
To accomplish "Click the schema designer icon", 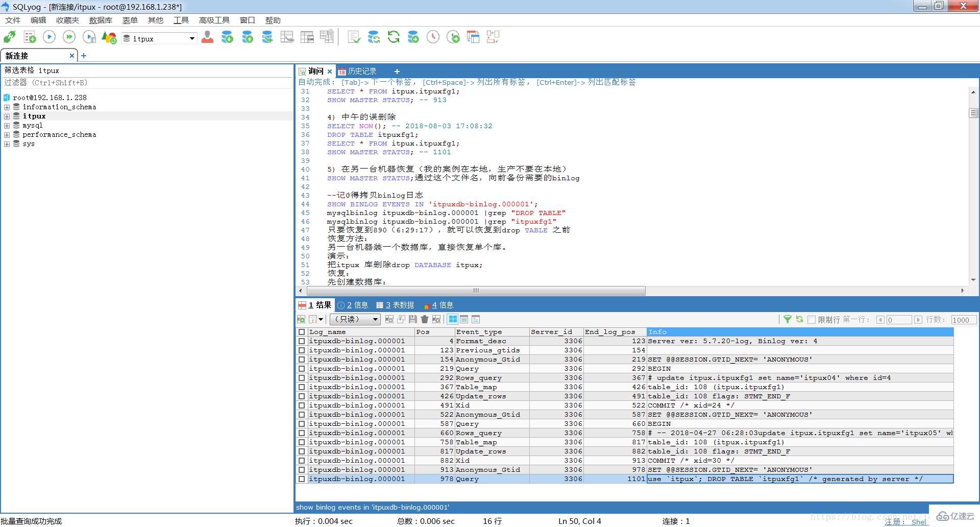I will [493, 37].
